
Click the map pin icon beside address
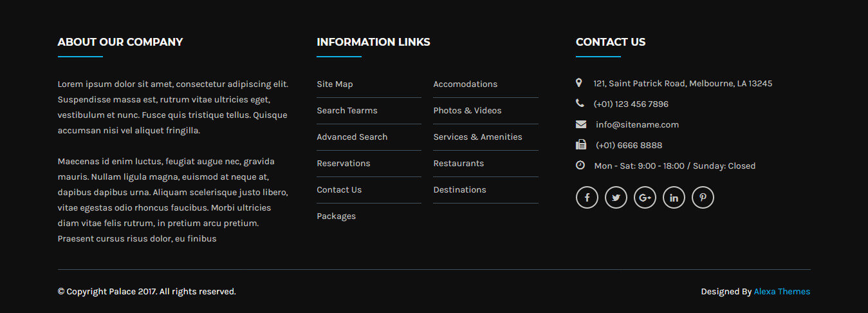[579, 83]
